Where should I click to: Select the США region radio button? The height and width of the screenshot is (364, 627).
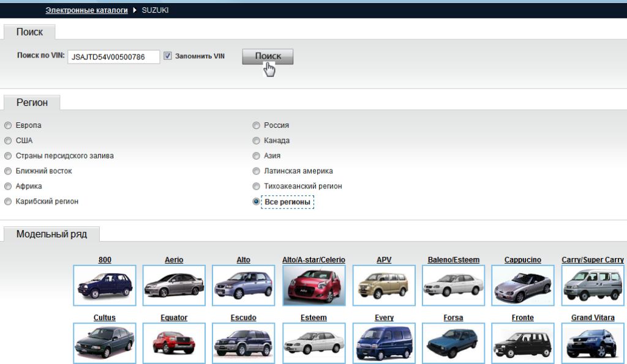tap(8, 141)
